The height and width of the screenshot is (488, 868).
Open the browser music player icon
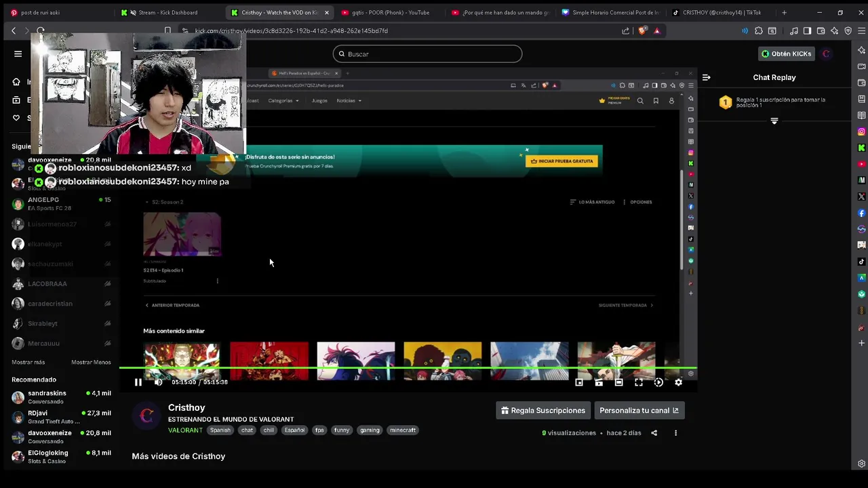[x=794, y=30]
